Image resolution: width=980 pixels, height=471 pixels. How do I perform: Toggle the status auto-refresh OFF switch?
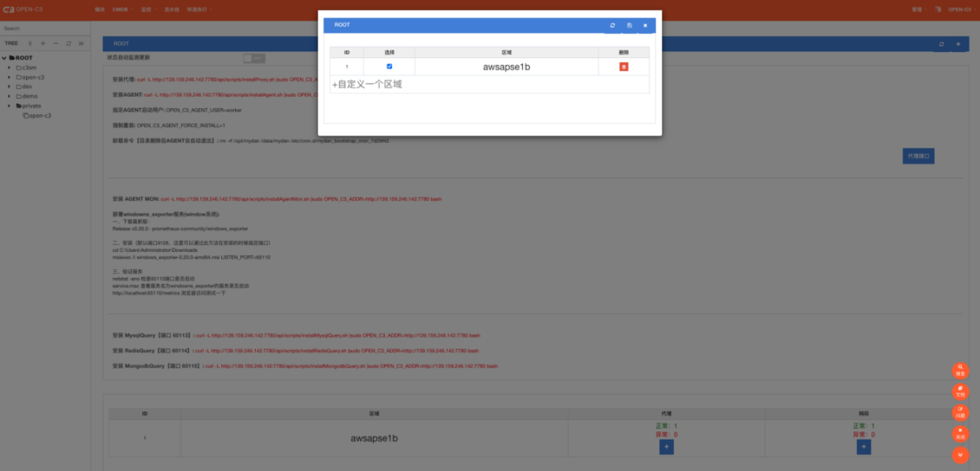tap(254, 58)
